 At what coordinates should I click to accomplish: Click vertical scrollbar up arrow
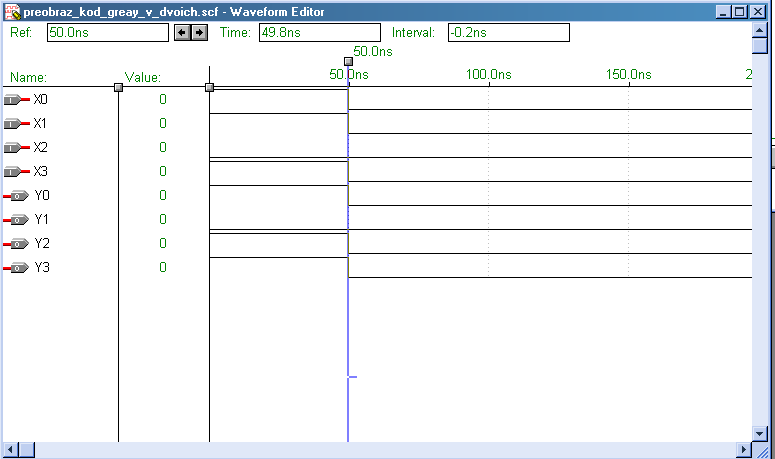pyautogui.click(x=760, y=30)
